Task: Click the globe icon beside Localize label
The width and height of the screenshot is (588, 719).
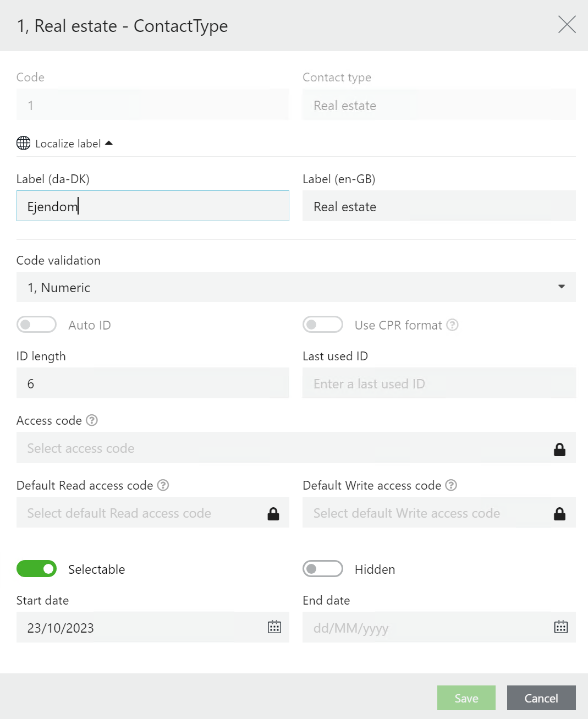Action: point(24,143)
